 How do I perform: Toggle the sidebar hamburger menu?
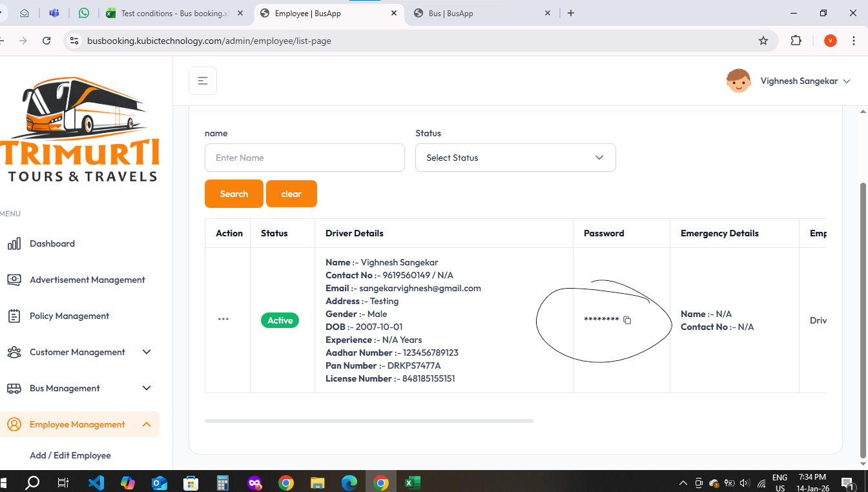click(x=203, y=81)
